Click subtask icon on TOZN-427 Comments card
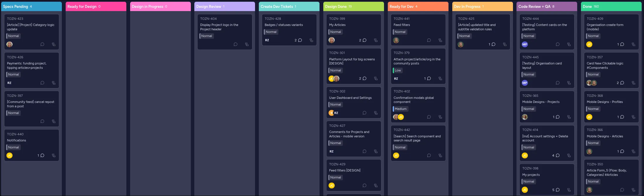 [x=376, y=151]
